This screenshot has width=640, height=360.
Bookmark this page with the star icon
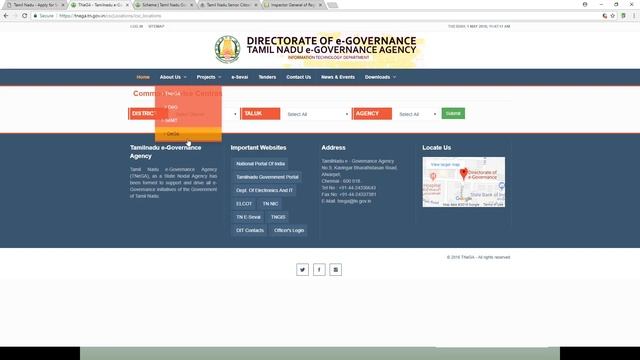(x=613, y=16)
